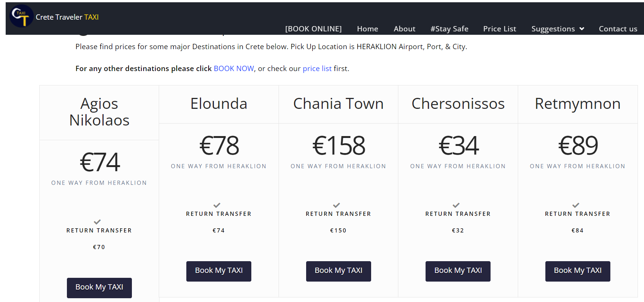Click the checkmark icon in the Elounda card

[x=217, y=205]
